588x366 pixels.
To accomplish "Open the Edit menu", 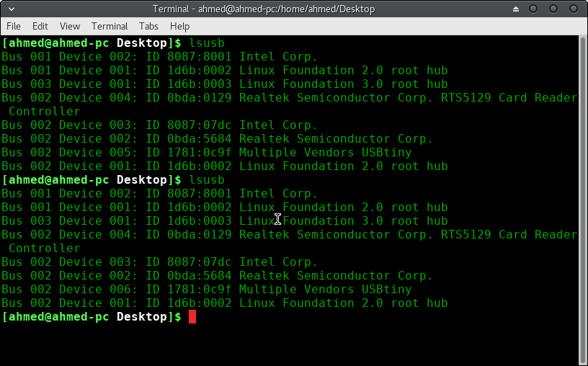I will pyautogui.click(x=40, y=26).
